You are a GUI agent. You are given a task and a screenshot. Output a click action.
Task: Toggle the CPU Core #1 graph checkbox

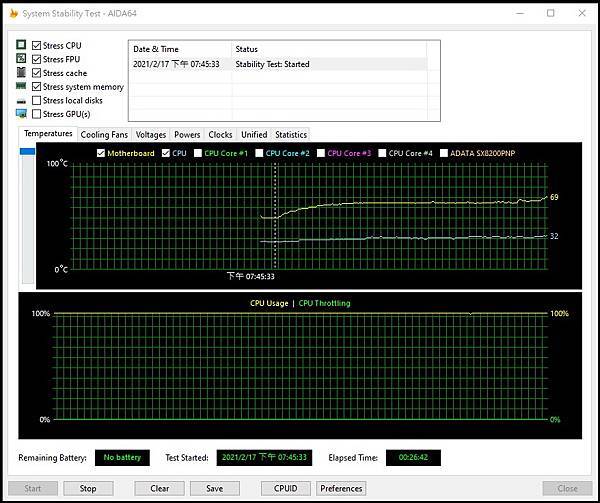[198, 153]
